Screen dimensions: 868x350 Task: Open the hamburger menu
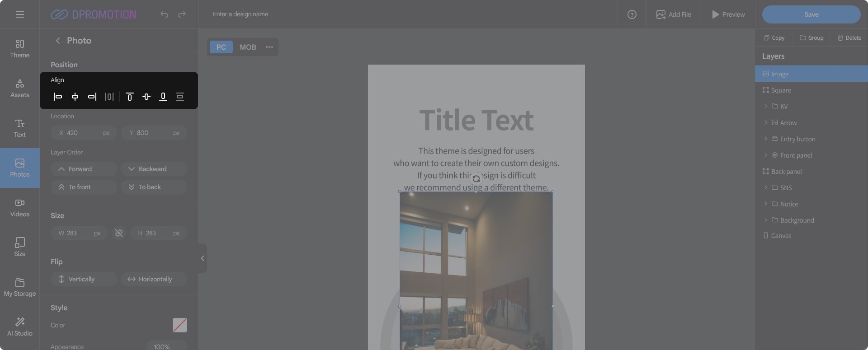pyautogui.click(x=20, y=14)
